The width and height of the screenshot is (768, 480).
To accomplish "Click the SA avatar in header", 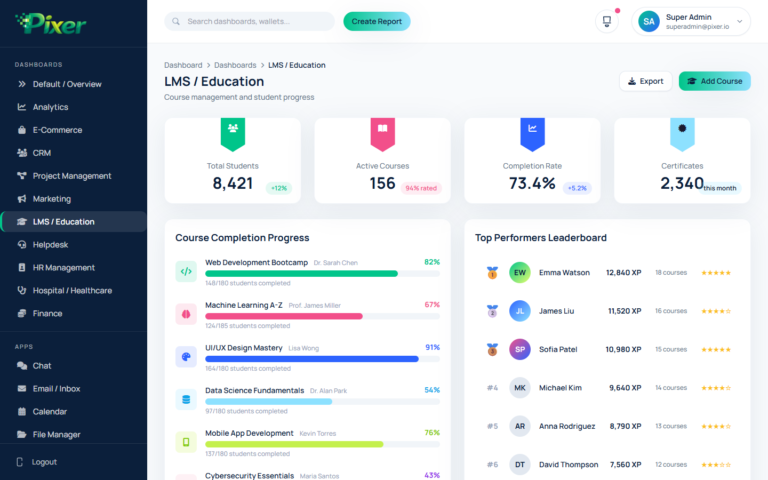I will [x=648, y=22].
